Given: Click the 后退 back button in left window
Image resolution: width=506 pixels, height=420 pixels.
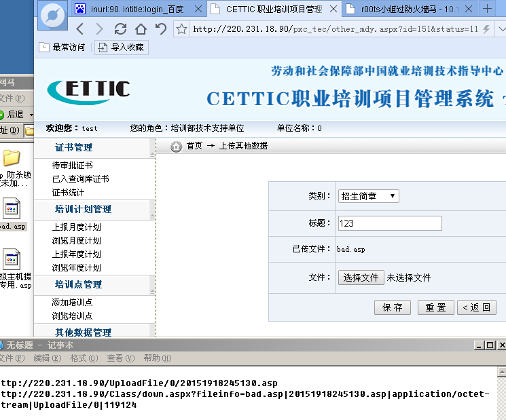Looking at the screenshot, I should [x=12, y=115].
